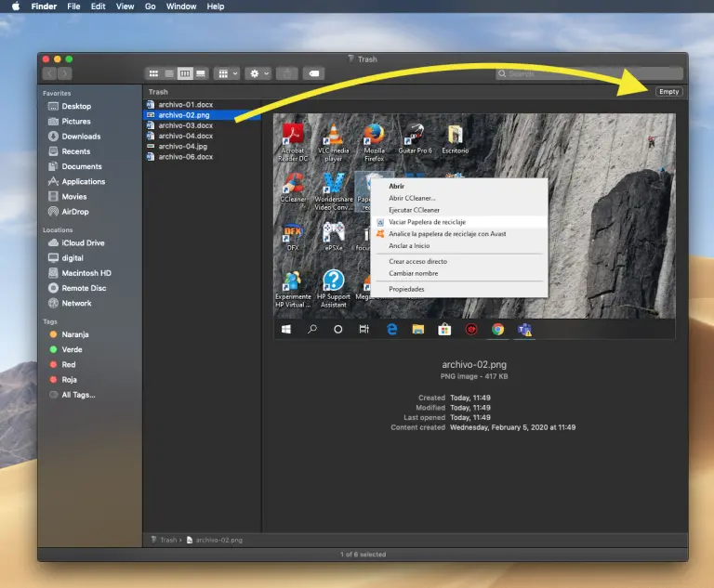The image size is (714, 588).
Task: Click the Empty trash button
Action: [x=668, y=92]
